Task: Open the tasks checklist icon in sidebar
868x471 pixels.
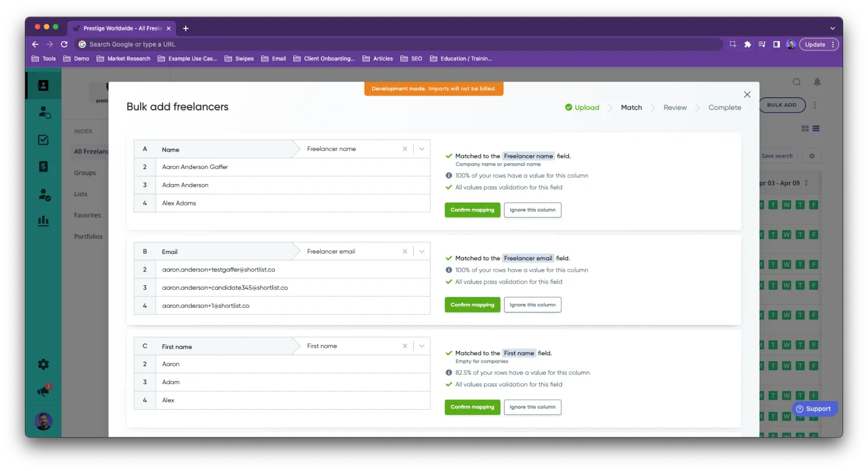Action: click(x=43, y=139)
